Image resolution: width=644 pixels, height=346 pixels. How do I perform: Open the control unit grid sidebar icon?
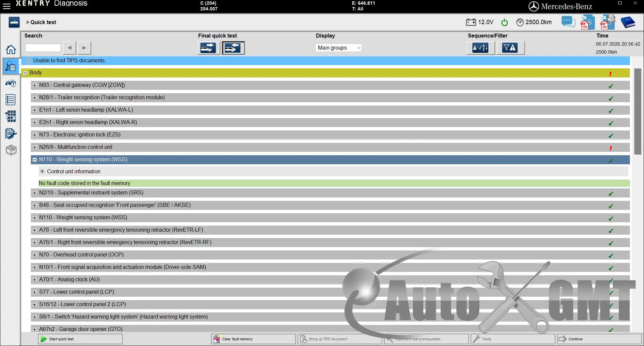(11, 116)
